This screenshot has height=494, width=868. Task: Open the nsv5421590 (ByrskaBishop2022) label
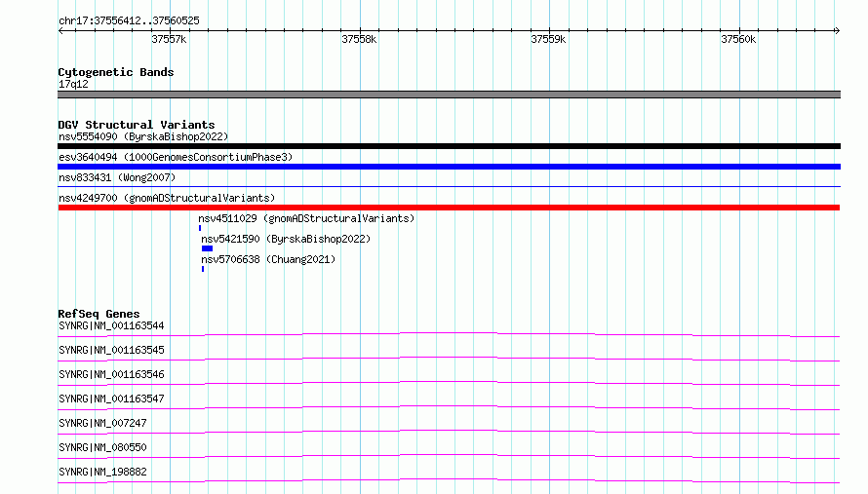(286, 239)
